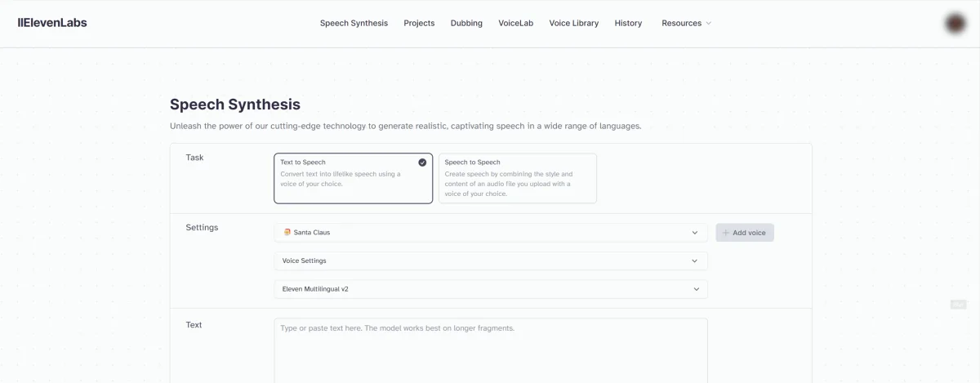Open the Projects page

click(419, 24)
